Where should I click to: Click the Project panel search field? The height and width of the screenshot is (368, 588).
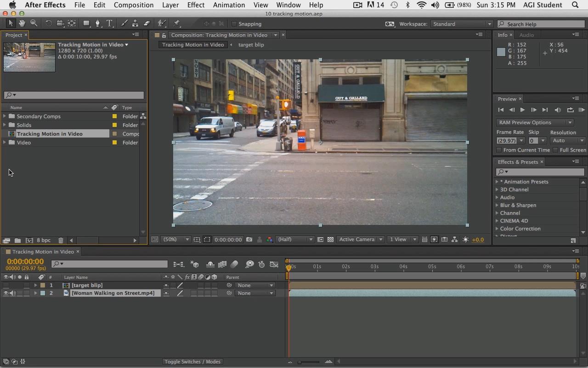tap(73, 95)
